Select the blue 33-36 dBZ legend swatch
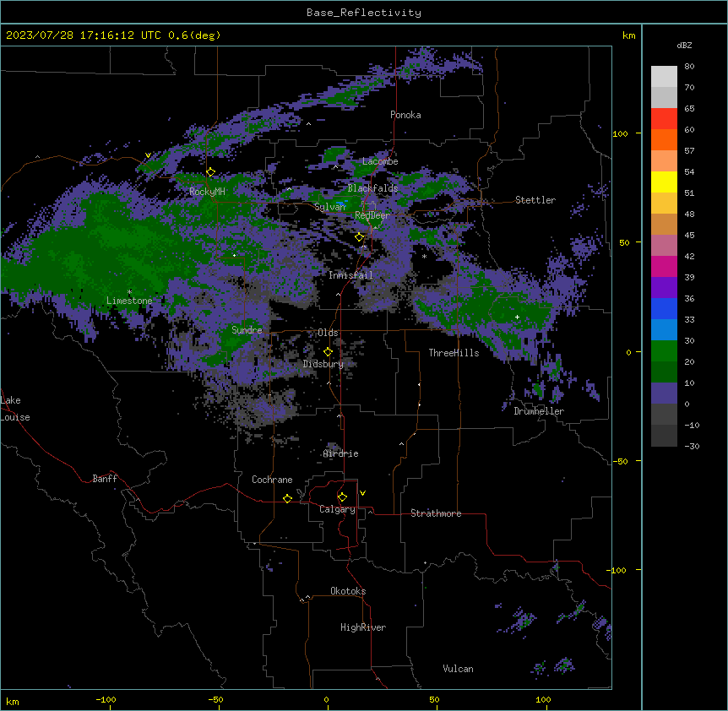The image size is (728, 711). click(664, 308)
